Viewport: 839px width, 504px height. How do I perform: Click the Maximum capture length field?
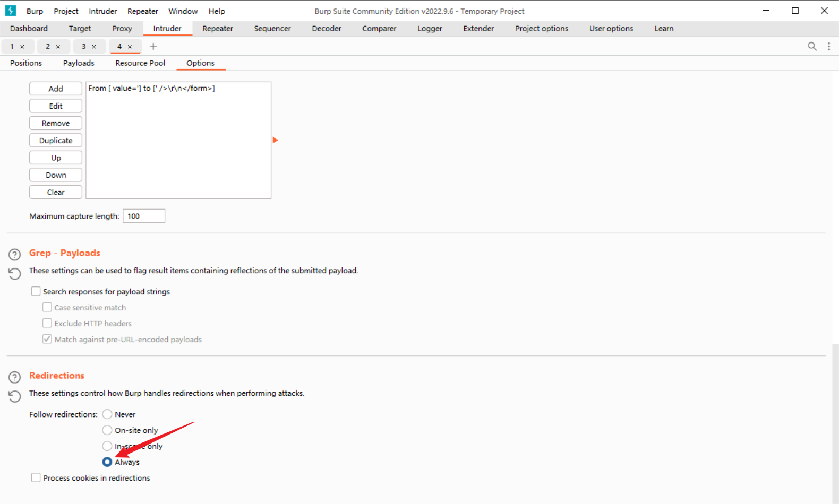pyautogui.click(x=144, y=216)
